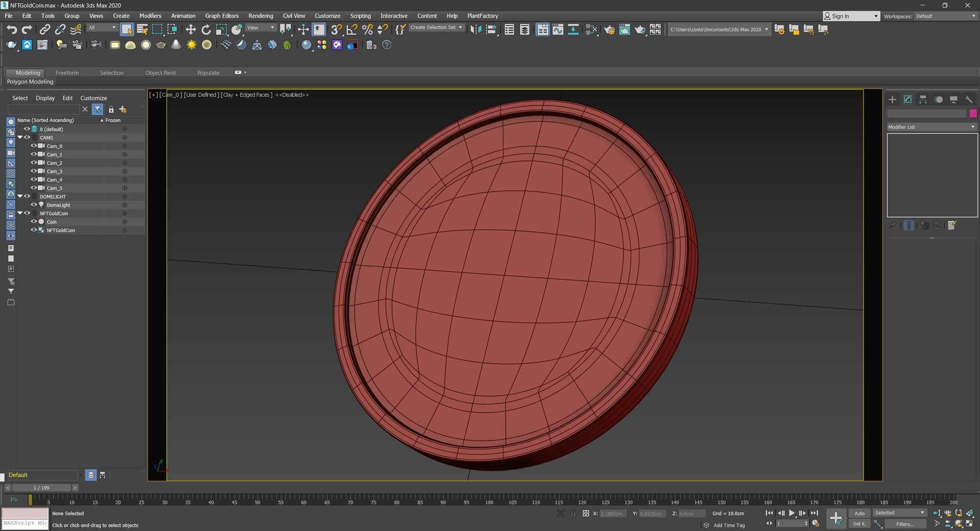980x531 pixels.
Task: Toggle selection lock padlock in status bar
Action: pyautogui.click(x=573, y=514)
